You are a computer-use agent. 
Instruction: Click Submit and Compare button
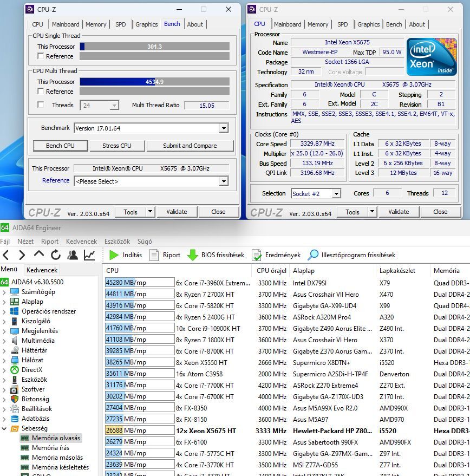(190, 146)
